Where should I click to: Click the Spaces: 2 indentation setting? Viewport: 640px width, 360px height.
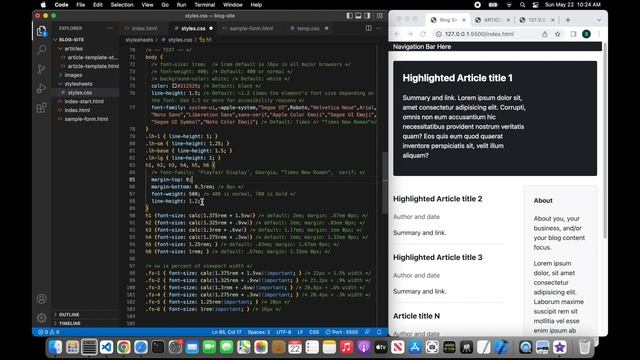[x=259, y=332]
